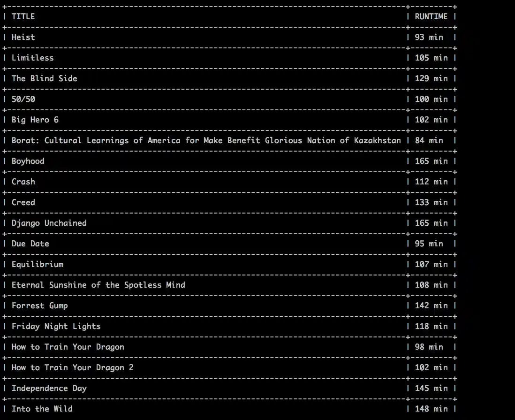This screenshot has width=515, height=420.
Task: Select the Friday Night Lights title
Action: pos(56,326)
